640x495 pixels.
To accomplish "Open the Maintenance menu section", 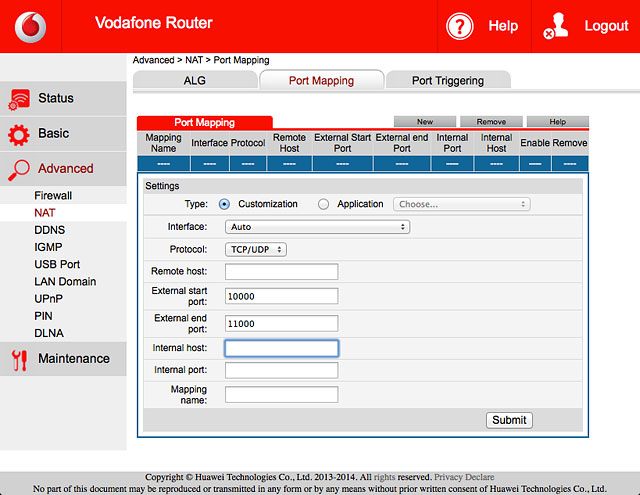I will (63, 359).
